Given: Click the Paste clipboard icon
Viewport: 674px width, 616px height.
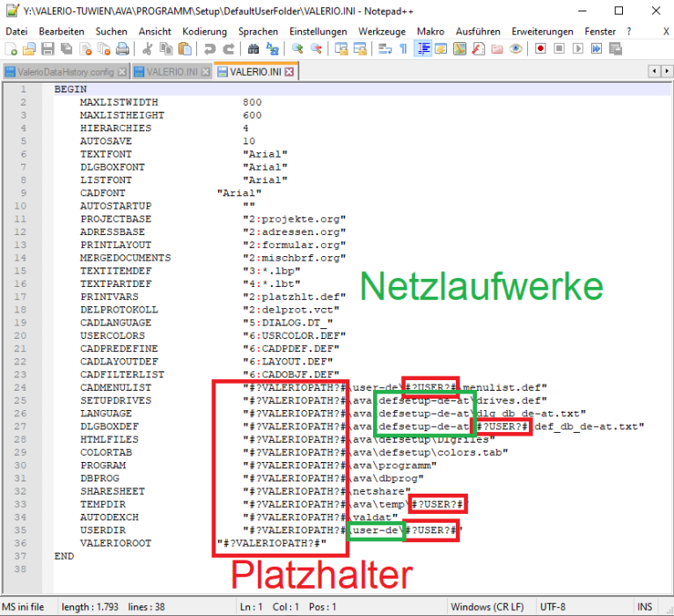Looking at the screenshot, I should (x=184, y=49).
